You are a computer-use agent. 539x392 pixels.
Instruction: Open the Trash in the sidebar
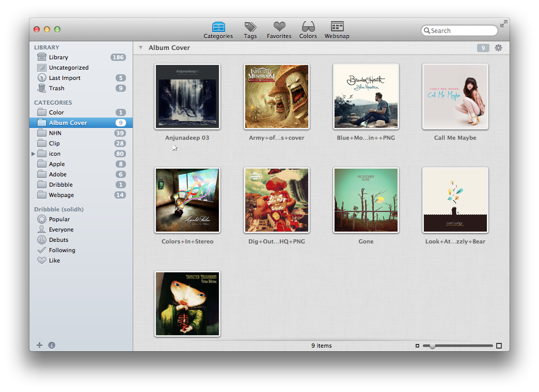(x=81, y=88)
